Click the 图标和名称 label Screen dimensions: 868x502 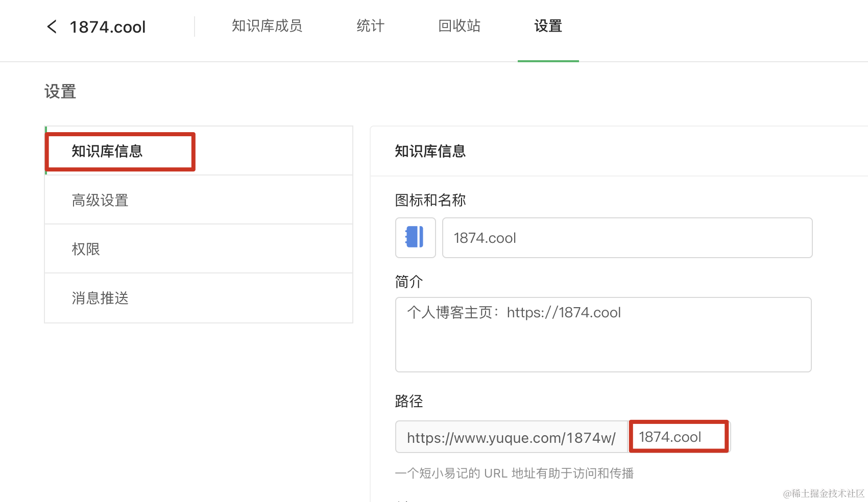[430, 200]
